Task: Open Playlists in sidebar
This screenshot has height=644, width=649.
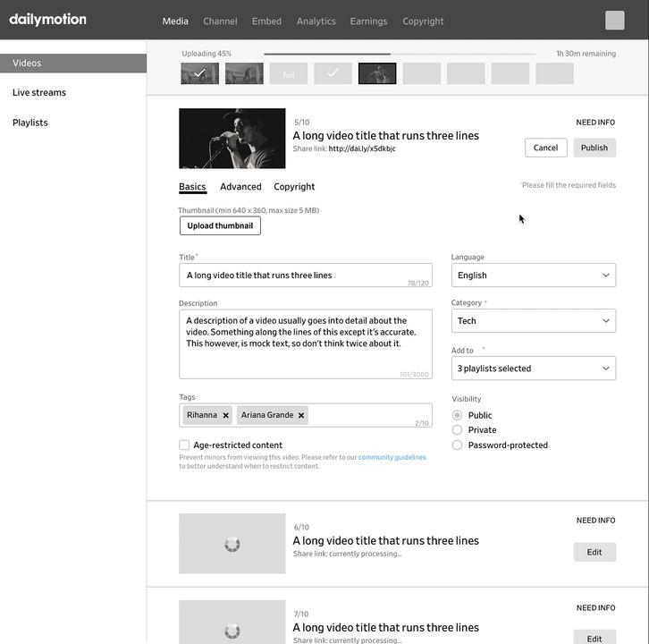Action: [30, 123]
